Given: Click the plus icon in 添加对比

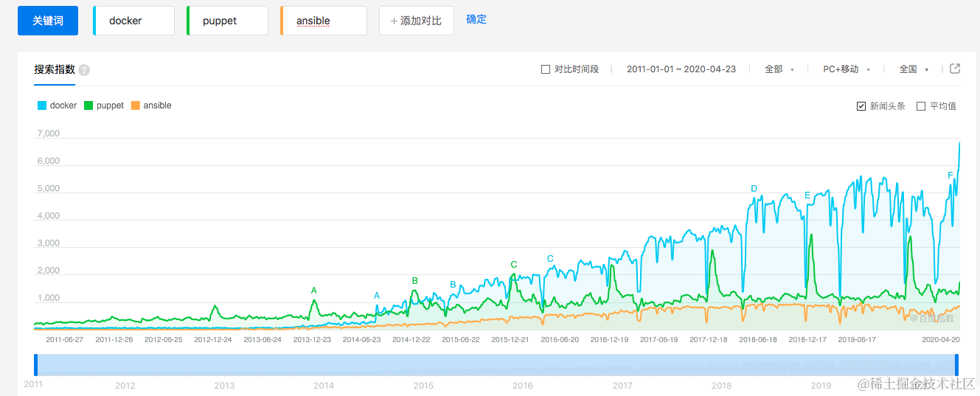Looking at the screenshot, I should (x=394, y=21).
